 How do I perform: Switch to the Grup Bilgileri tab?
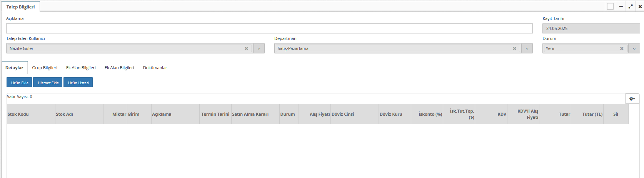point(45,68)
